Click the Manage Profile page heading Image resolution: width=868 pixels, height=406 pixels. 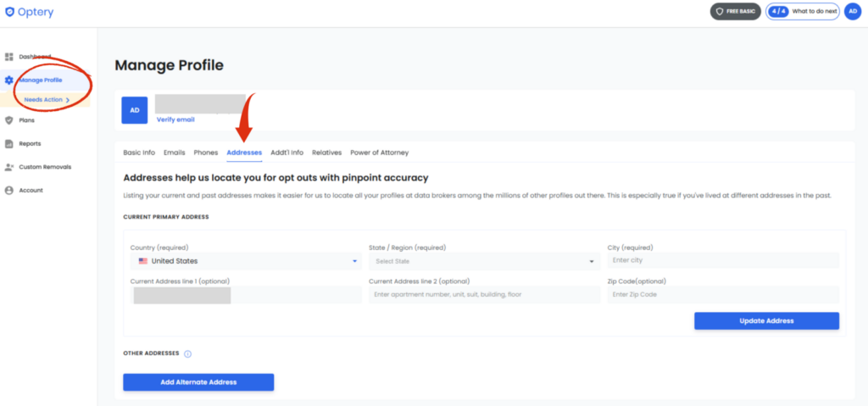pos(169,65)
